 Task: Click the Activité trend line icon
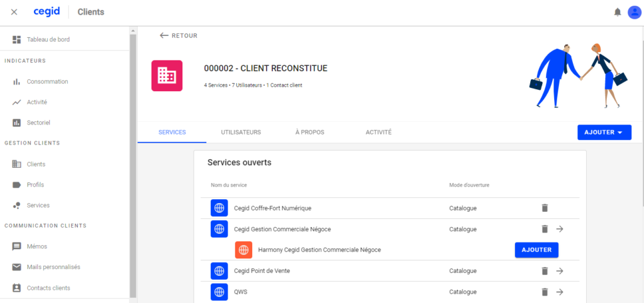coord(16,102)
